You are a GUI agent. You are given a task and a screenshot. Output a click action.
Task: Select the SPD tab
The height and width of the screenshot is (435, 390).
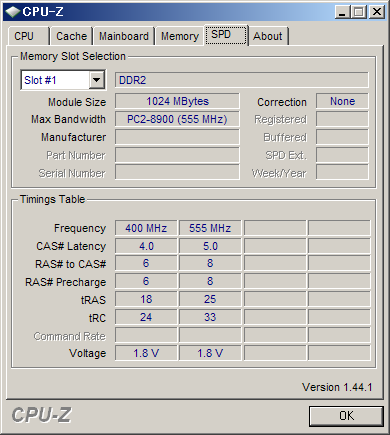pyautogui.click(x=226, y=35)
